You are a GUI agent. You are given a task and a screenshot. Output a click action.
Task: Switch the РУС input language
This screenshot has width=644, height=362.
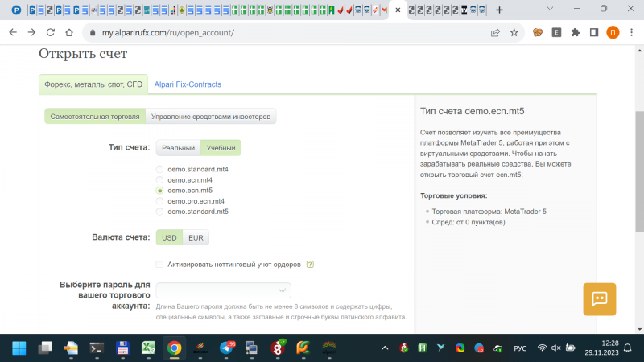[520, 348]
